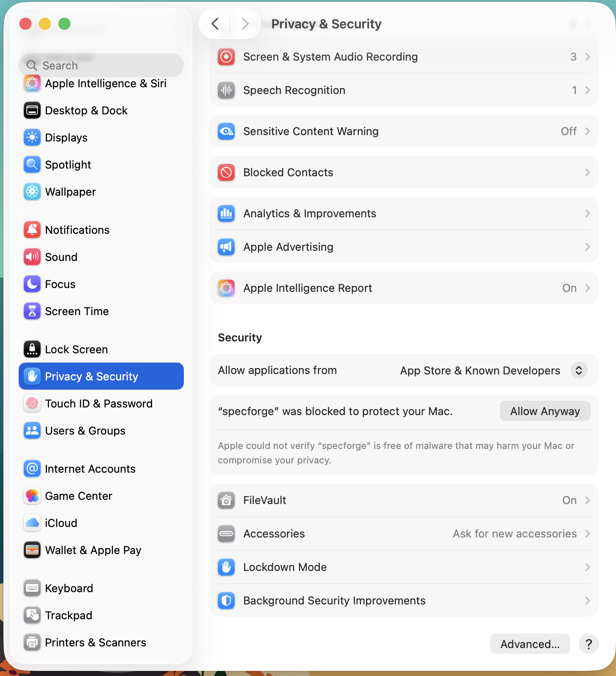This screenshot has height=676, width=616.
Task: Click the Game Center sidebar icon
Action: point(32,496)
